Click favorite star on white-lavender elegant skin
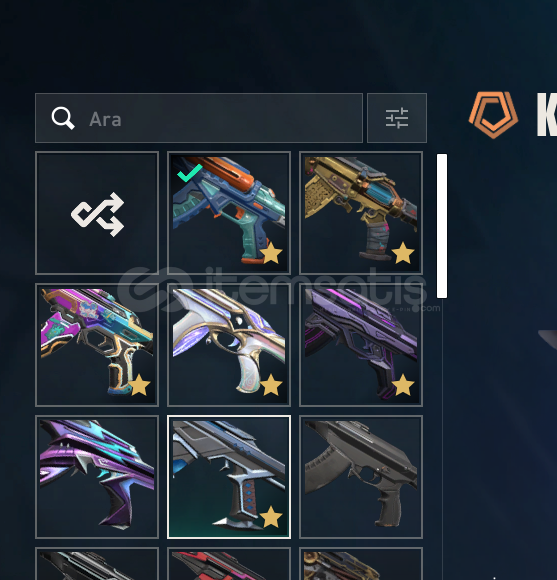This screenshot has height=580, width=557. click(271, 385)
